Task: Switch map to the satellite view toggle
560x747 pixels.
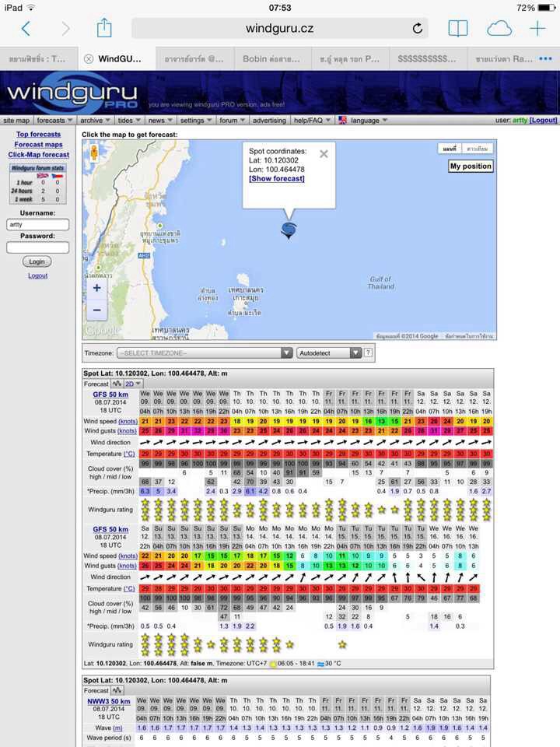Action: pos(477,149)
